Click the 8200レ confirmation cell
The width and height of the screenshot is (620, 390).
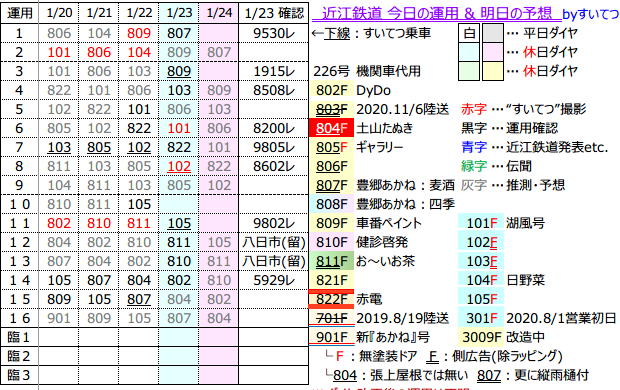tap(274, 128)
